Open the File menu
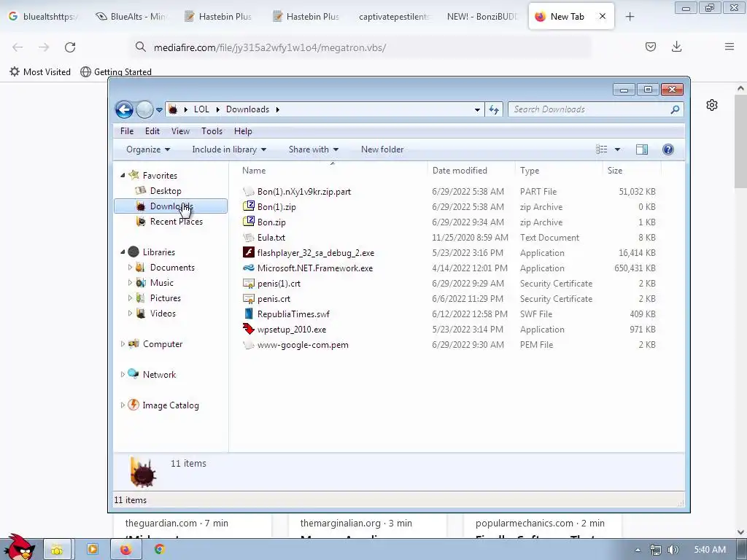The width and height of the screenshot is (747, 560). (x=127, y=131)
